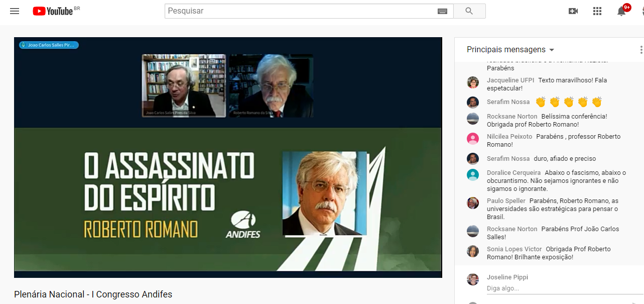Click the name 'Joseline Pippi' above chat input
Screen dimensions: 644x304
point(507,277)
